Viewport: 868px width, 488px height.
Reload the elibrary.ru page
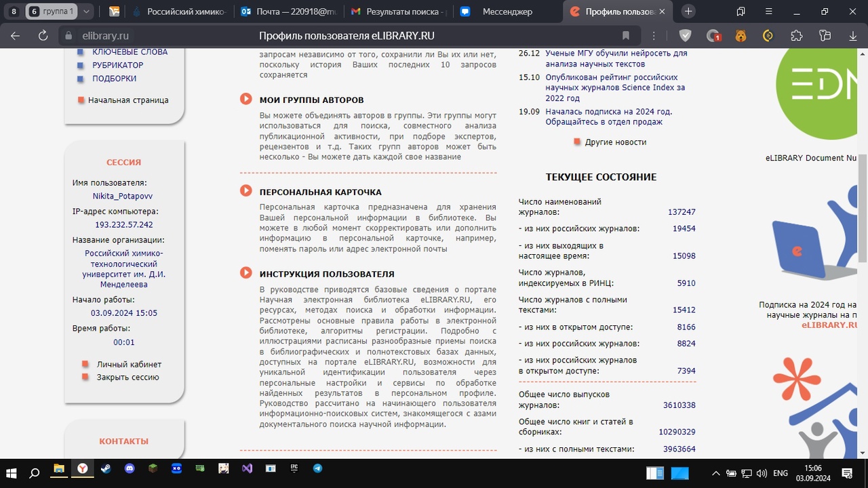coord(43,36)
